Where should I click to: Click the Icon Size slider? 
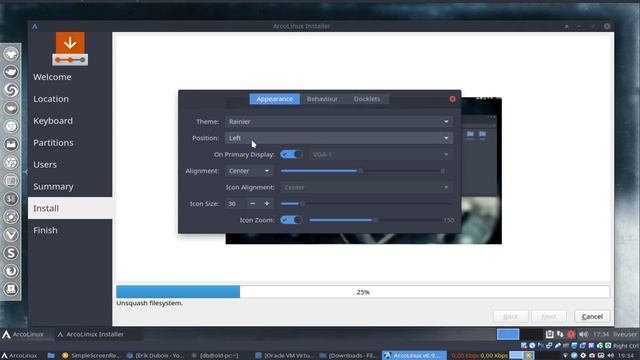point(366,203)
